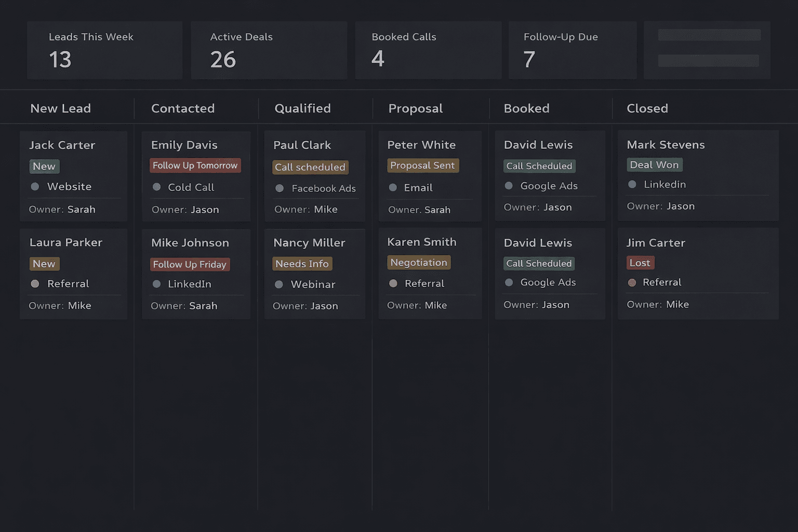Select the Qualified column header
The image size is (798, 532).
click(x=303, y=108)
